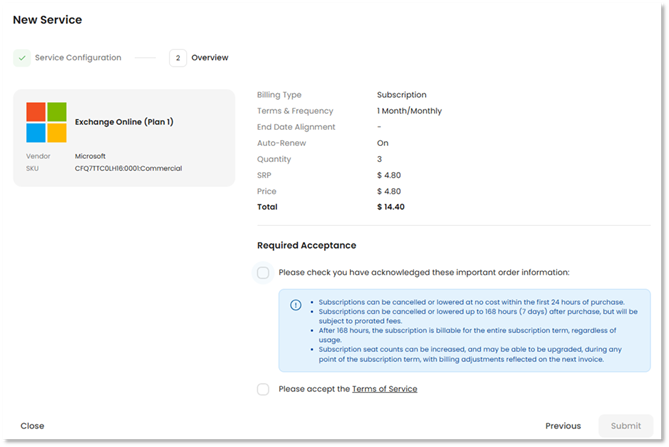Select the Exchange Online (Plan 1) title

pyautogui.click(x=124, y=122)
